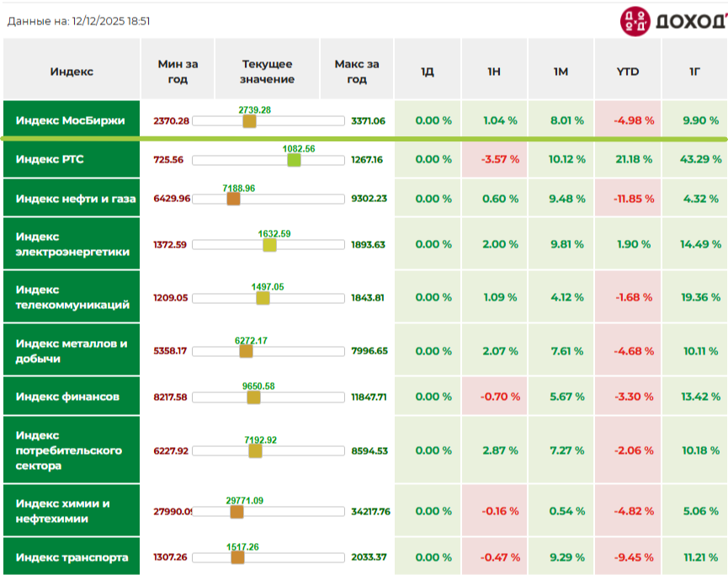Screen dimensions: 728x575
Task: Click транспорта slider marker 1517.26
Action: 237,557
